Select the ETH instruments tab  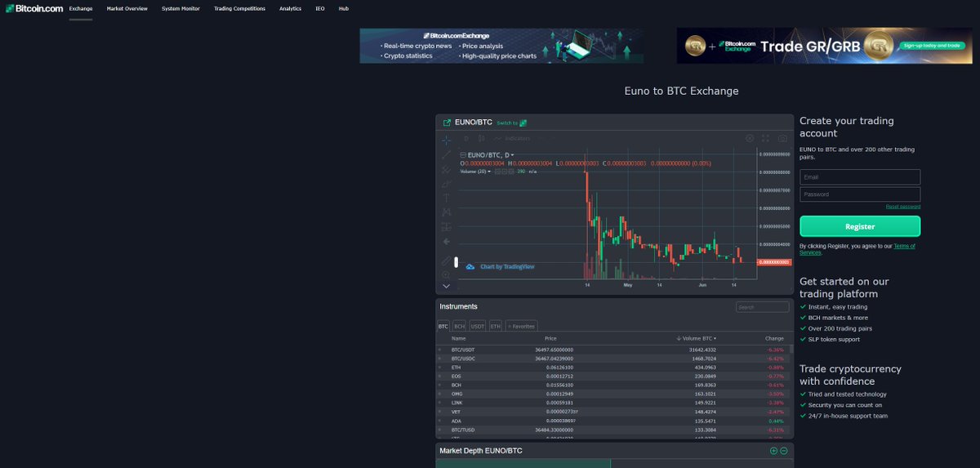tap(496, 326)
